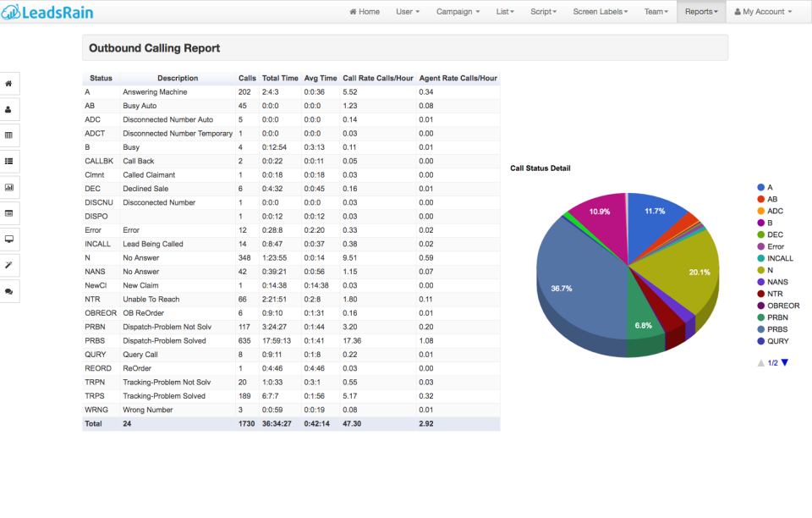Image resolution: width=812 pixels, height=518 pixels.
Task: Click the table grid icon in sidebar
Action: pos(9,135)
